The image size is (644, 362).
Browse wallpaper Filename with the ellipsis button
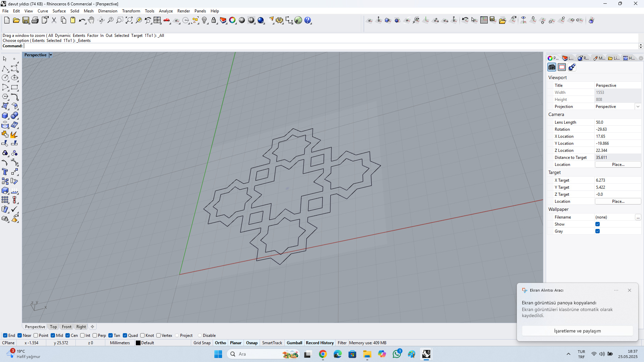pos(638,217)
